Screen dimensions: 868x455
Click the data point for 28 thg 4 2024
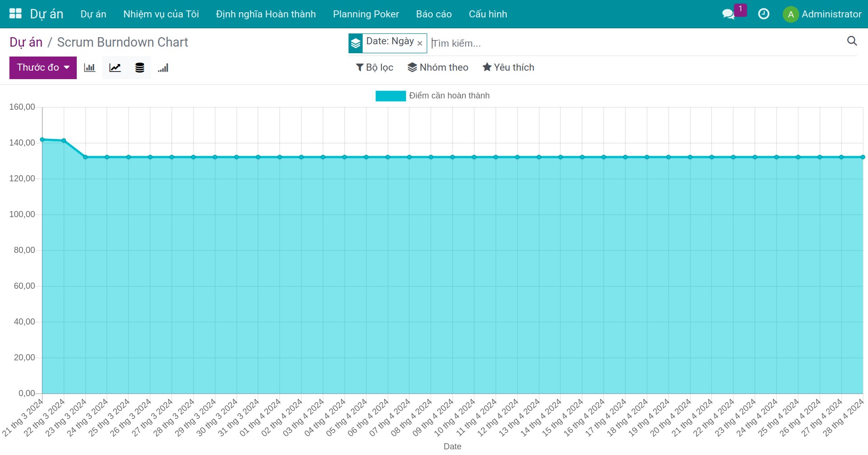pyautogui.click(x=863, y=157)
